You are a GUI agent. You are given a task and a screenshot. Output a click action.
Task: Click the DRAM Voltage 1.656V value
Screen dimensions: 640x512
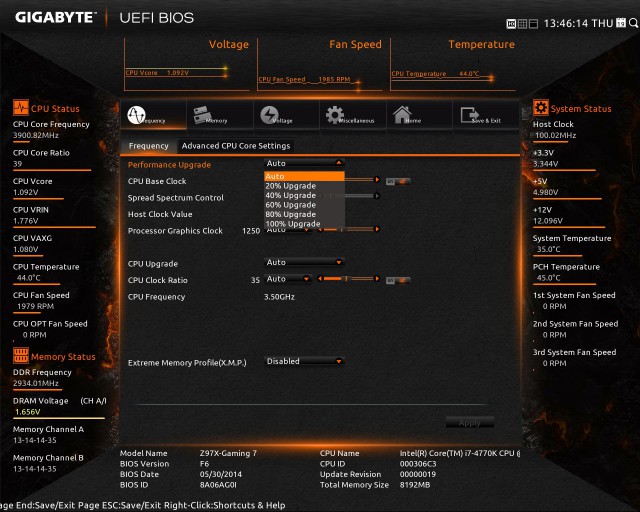[x=28, y=412]
